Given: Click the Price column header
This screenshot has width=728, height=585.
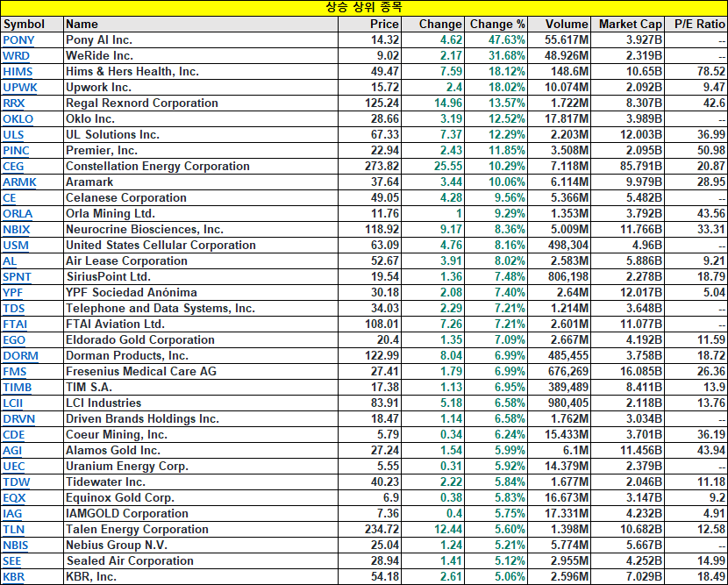Looking at the screenshot, I should coord(369,25).
